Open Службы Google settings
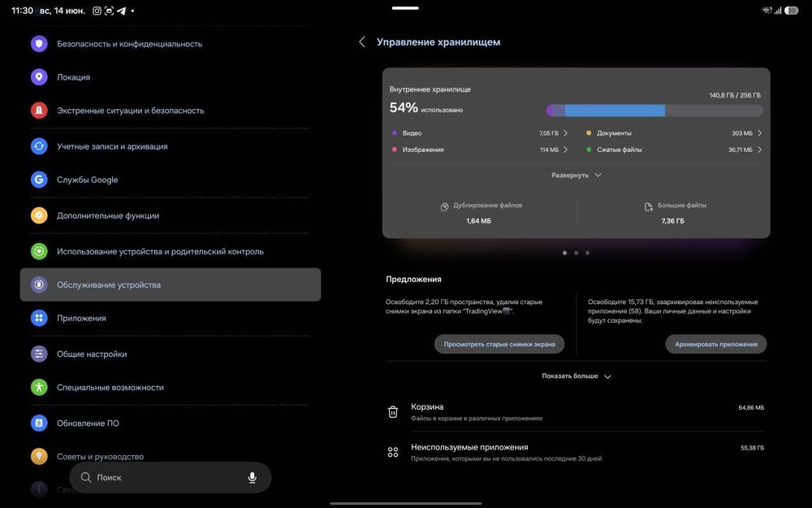This screenshot has width=812, height=508. coord(171,180)
